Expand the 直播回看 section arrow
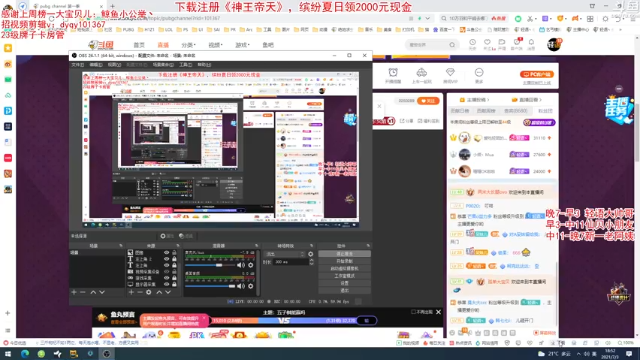Image resolution: width=640 pixels, height=360 pixels. tap(540, 100)
